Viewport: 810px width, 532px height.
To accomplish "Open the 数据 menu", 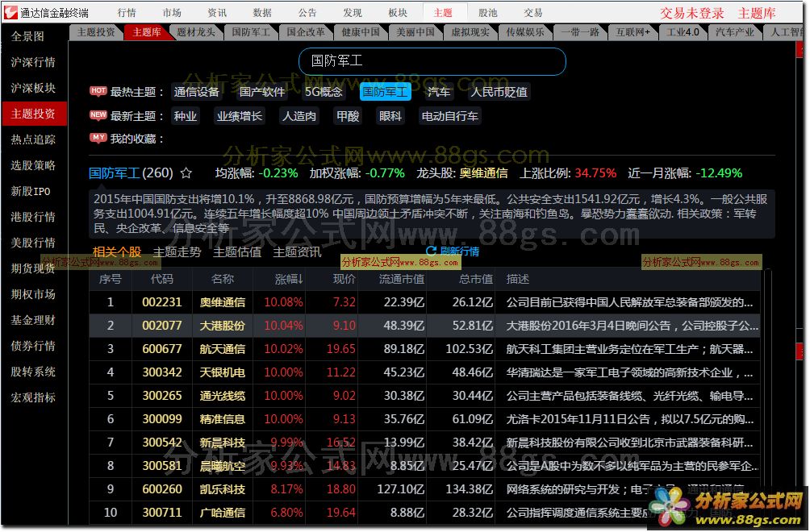I will (262, 12).
